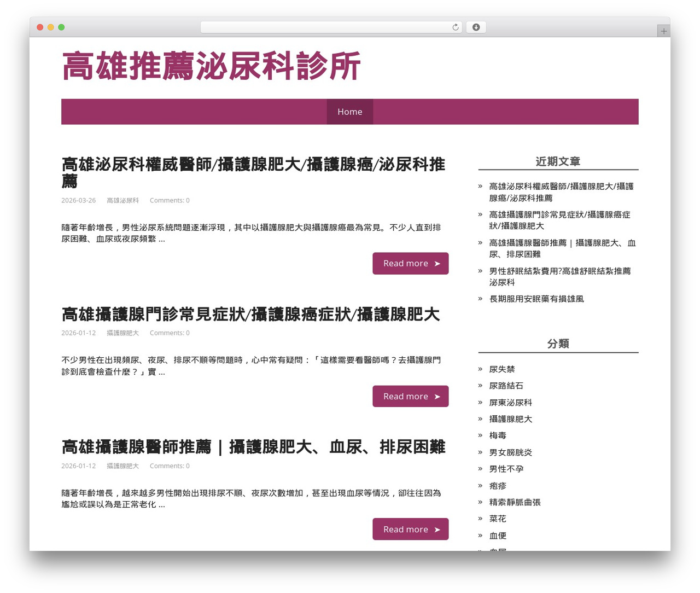Read more on the 高雄泌尿科權威醫師 post
This screenshot has width=700, height=593.
(411, 263)
